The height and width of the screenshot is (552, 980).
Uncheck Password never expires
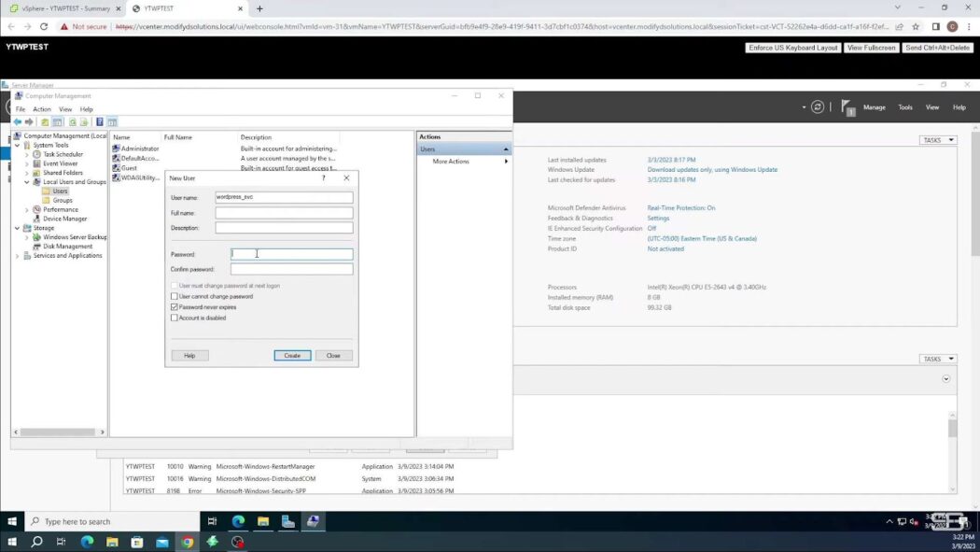tap(175, 307)
